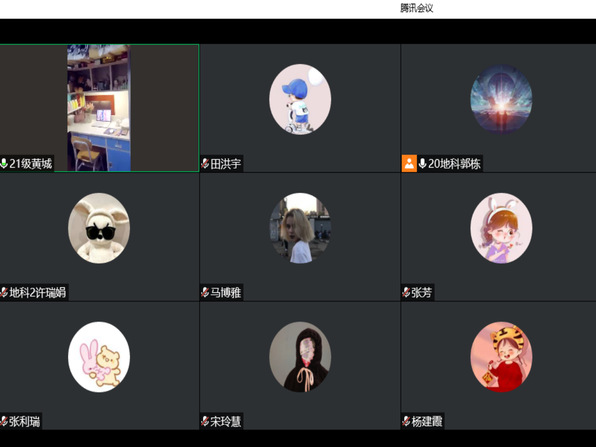Select 宋玲慧's black hooded figure avatar
Viewport: 596px width, 447px height.
click(300, 357)
